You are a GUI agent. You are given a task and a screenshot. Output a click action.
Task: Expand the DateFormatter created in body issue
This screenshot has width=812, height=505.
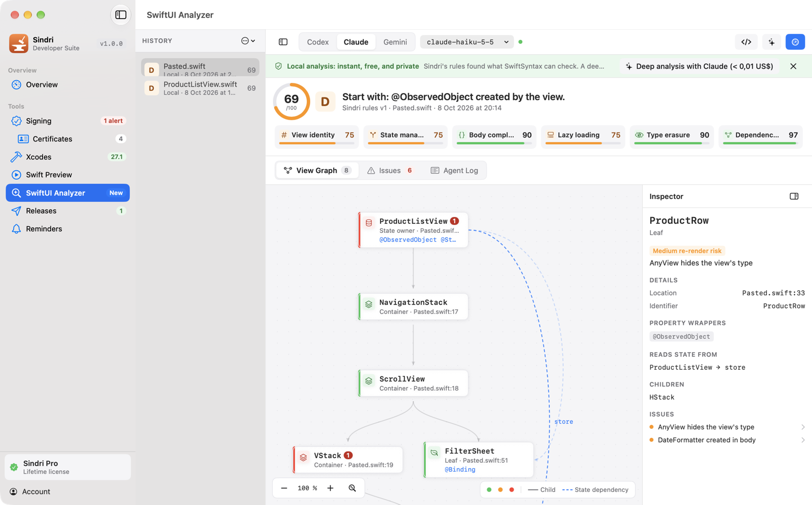tap(727, 440)
